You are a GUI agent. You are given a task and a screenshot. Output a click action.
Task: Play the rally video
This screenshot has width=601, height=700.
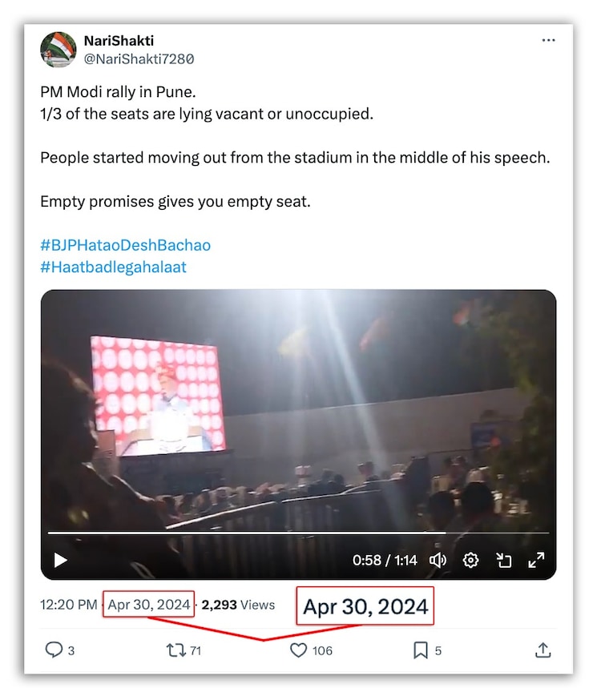pyautogui.click(x=61, y=560)
